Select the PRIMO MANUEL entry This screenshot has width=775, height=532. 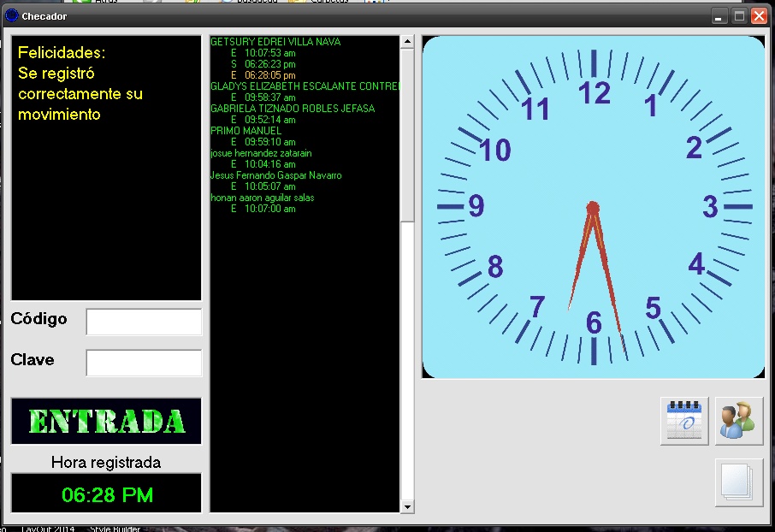tap(246, 131)
